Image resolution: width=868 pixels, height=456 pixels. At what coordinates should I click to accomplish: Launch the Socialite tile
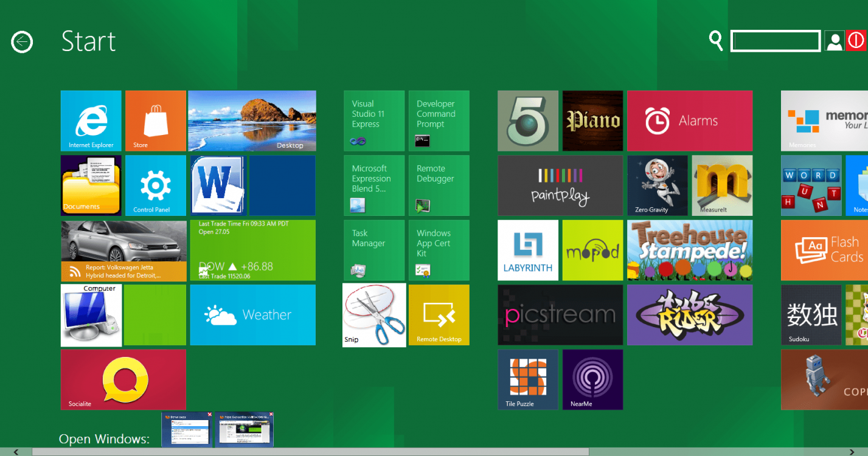pos(123,379)
